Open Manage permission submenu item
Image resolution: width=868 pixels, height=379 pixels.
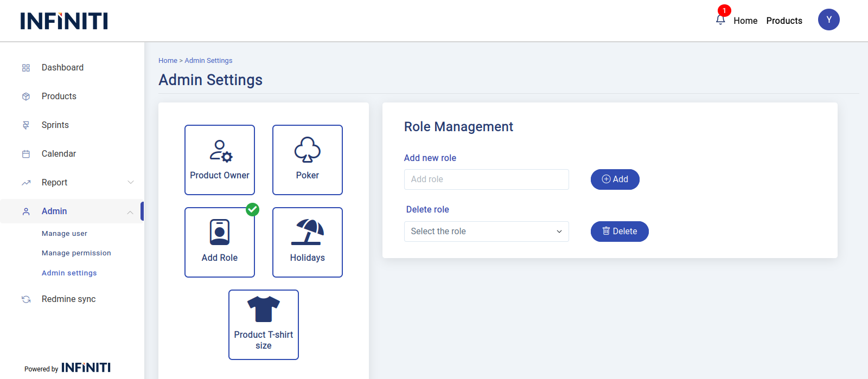(76, 253)
